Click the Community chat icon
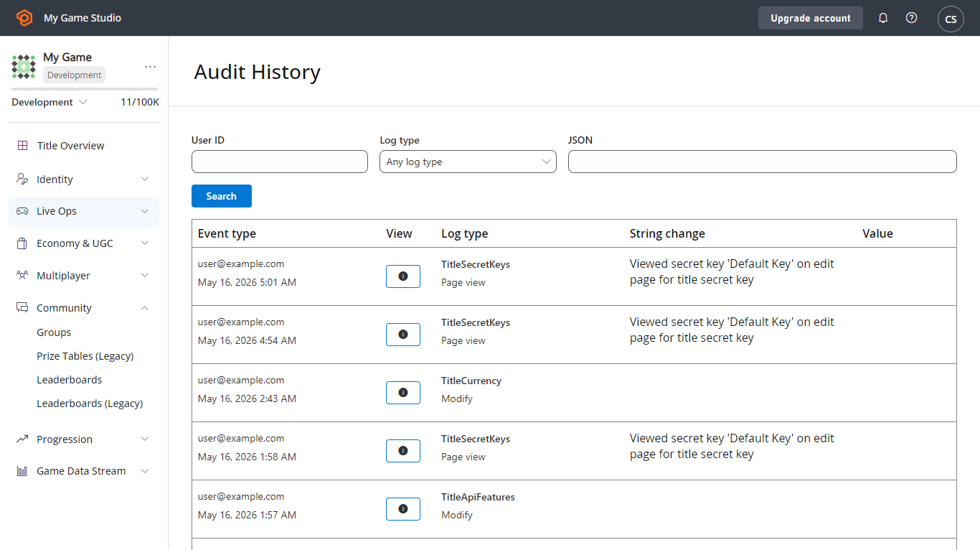 [22, 308]
